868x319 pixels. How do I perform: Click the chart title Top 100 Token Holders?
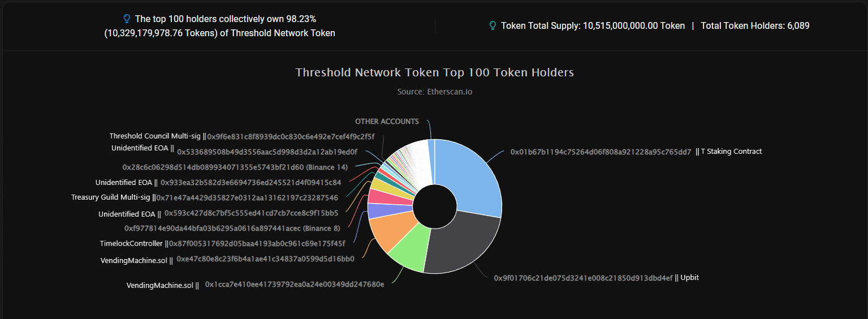click(434, 72)
